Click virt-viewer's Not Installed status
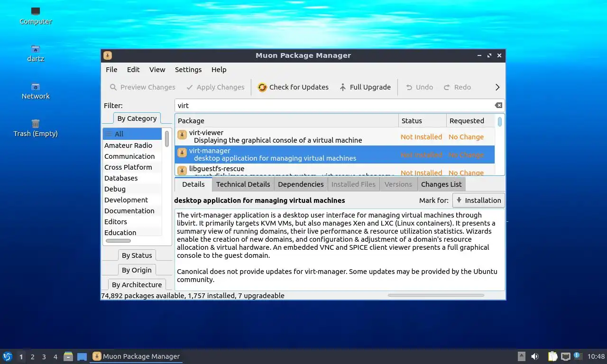Screen dimensions: 607x364 pyautogui.click(x=421, y=137)
